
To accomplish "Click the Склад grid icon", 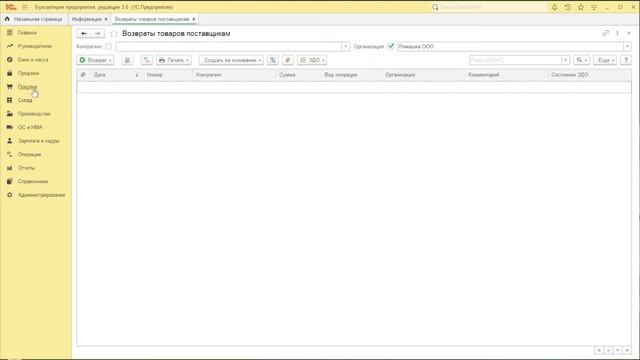I will (9, 100).
